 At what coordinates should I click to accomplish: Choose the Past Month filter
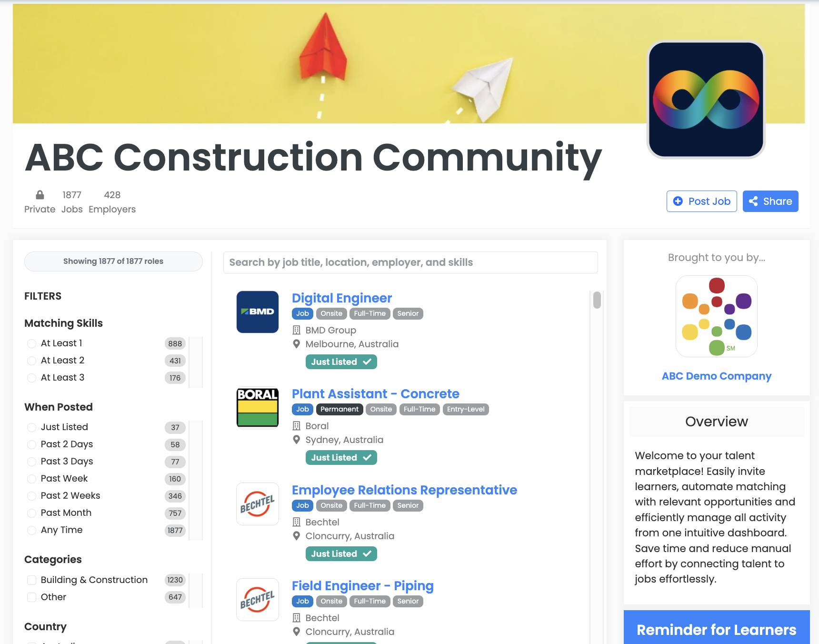32,513
